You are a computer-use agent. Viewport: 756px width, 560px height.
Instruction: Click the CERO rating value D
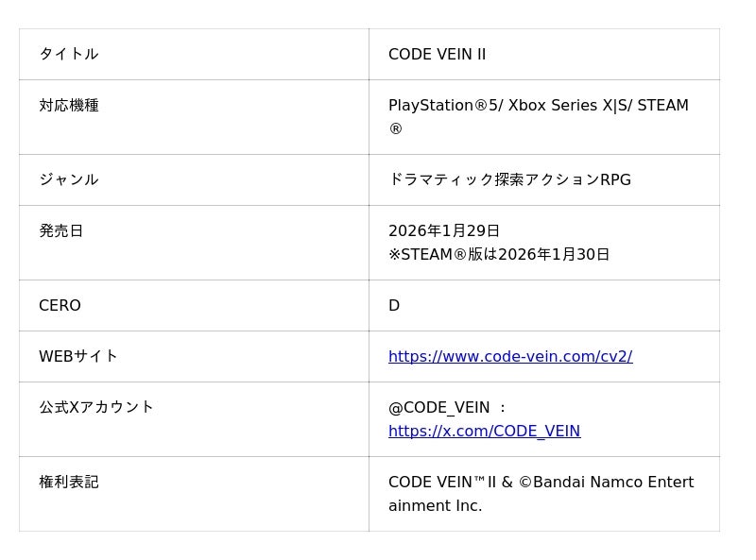pyautogui.click(x=394, y=305)
